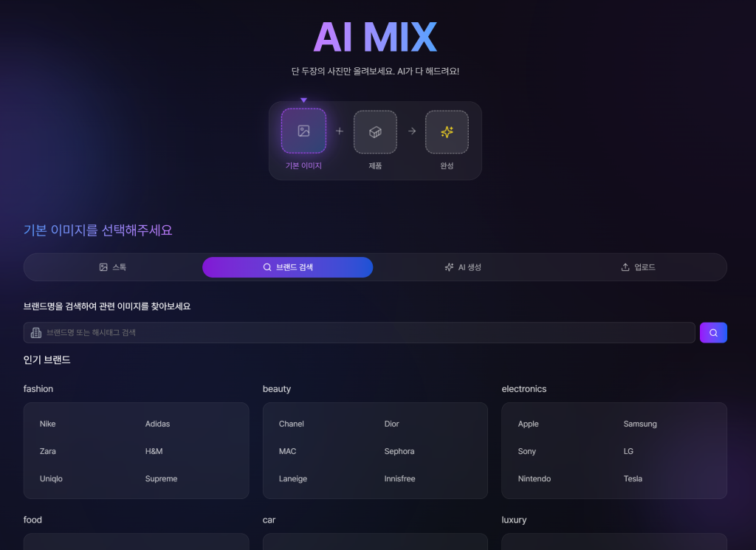Click the base image step icon
Viewport: 756px width, 550px height.
(x=303, y=131)
